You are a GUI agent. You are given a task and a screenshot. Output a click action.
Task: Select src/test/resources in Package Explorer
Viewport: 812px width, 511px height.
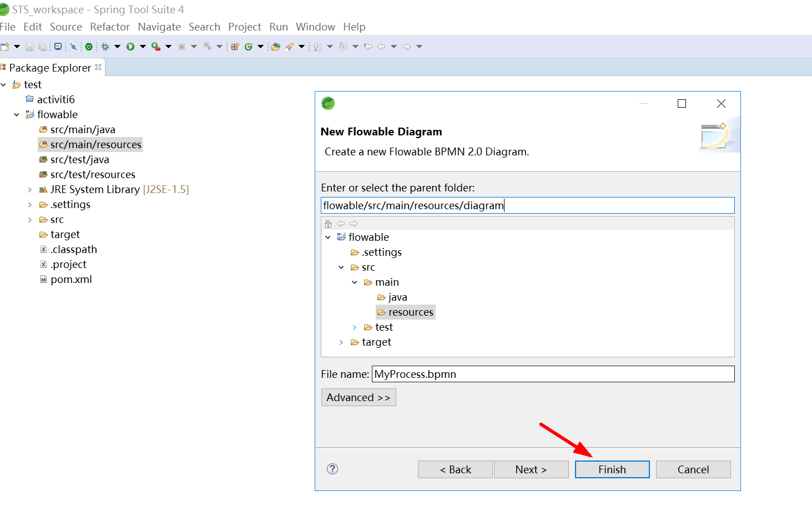(93, 174)
